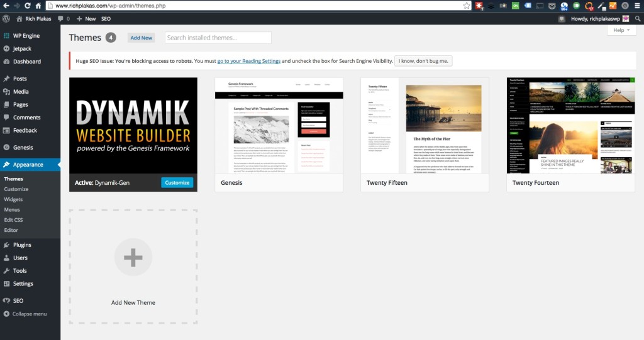Click the admin bar search magnifier icon
The width and height of the screenshot is (644, 340).
(x=638, y=18)
